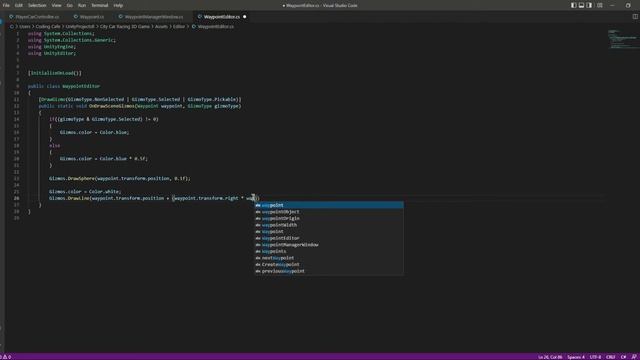Click the 'UTF-8' encoding status entry
The height and width of the screenshot is (360, 640).
coord(595,357)
